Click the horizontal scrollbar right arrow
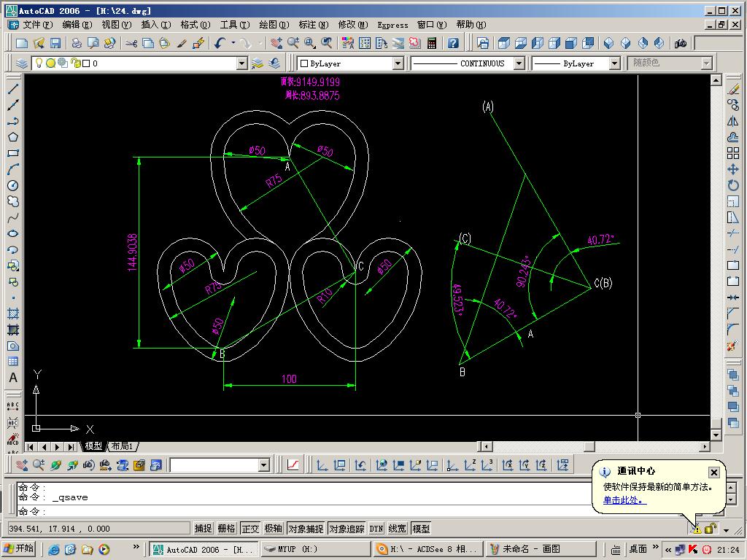747x560 pixels. tap(705, 447)
